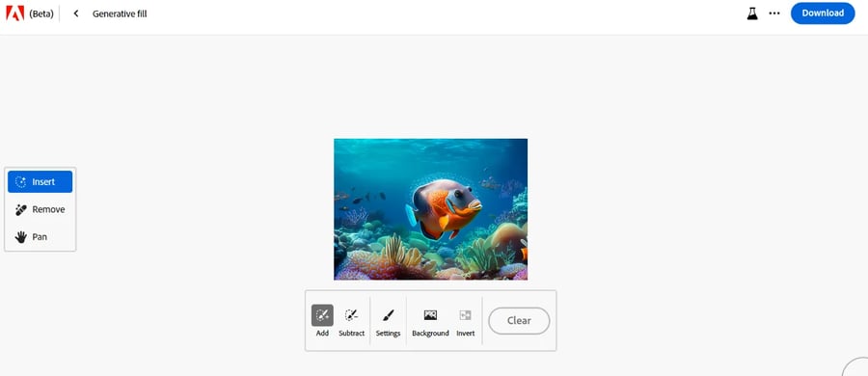Image resolution: width=868 pixels, height=376 pixels.
Task: Click the blue Download button
Action: pos(823,13)
